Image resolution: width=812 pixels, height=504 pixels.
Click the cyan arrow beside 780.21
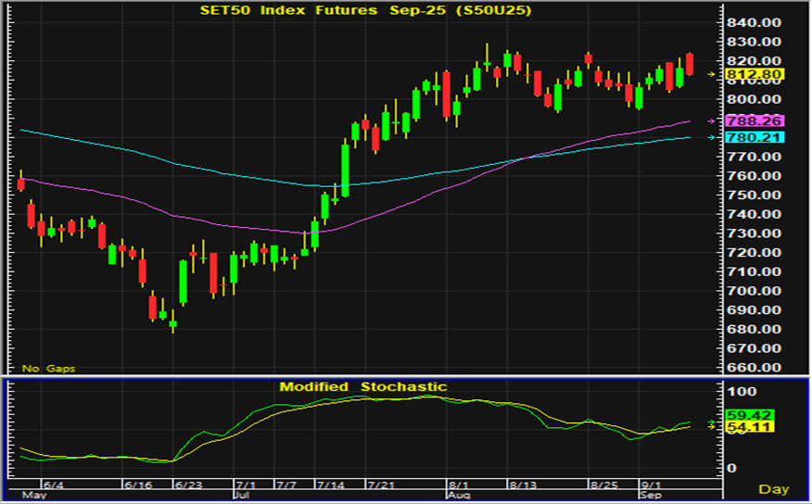click(713, 138)
